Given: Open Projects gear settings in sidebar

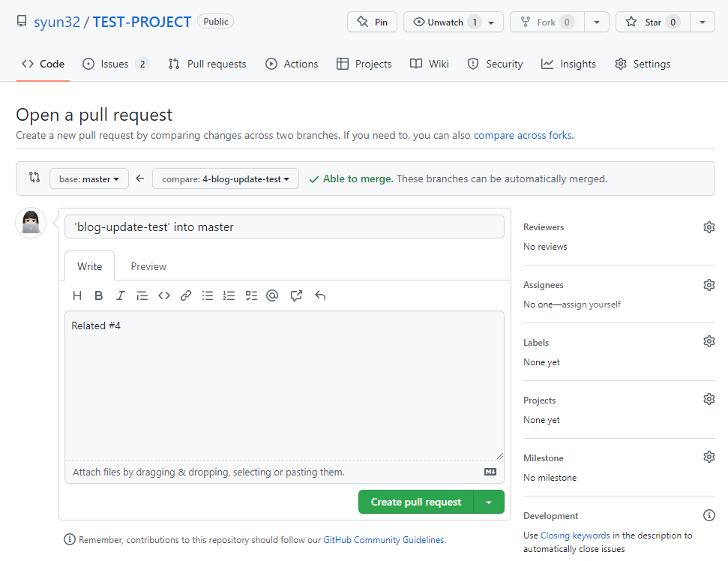Looking at the screenshot, I should point(709,399).
